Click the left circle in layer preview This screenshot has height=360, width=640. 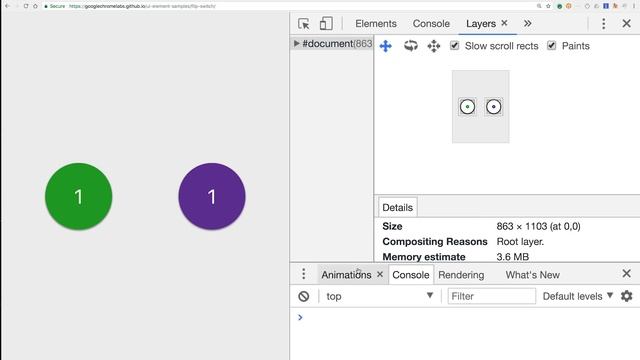pyautogui.click(x=467, y=107)
